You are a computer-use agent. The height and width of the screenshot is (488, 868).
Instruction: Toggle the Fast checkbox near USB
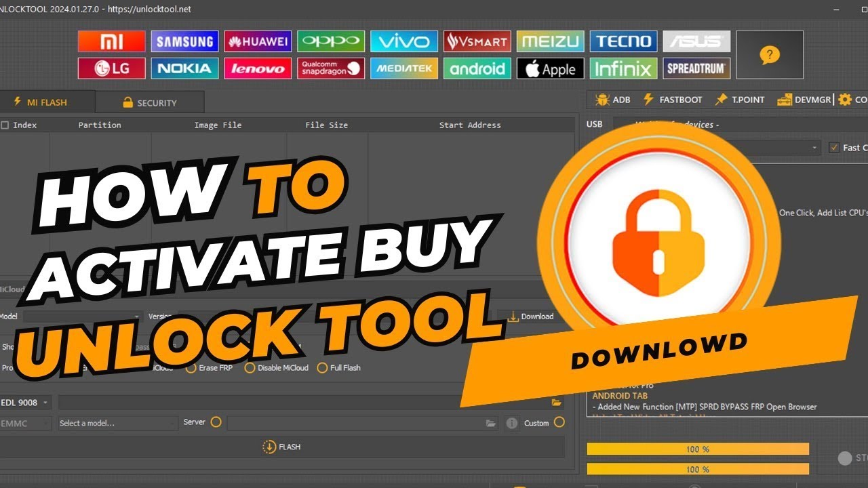click(834, 147)
